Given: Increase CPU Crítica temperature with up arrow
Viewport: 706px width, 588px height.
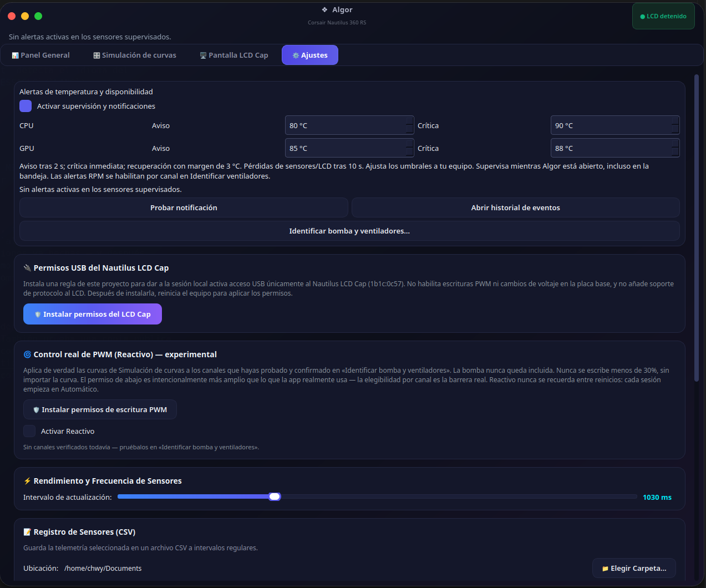Looking at the screenshot, I should tap(675, 120).
